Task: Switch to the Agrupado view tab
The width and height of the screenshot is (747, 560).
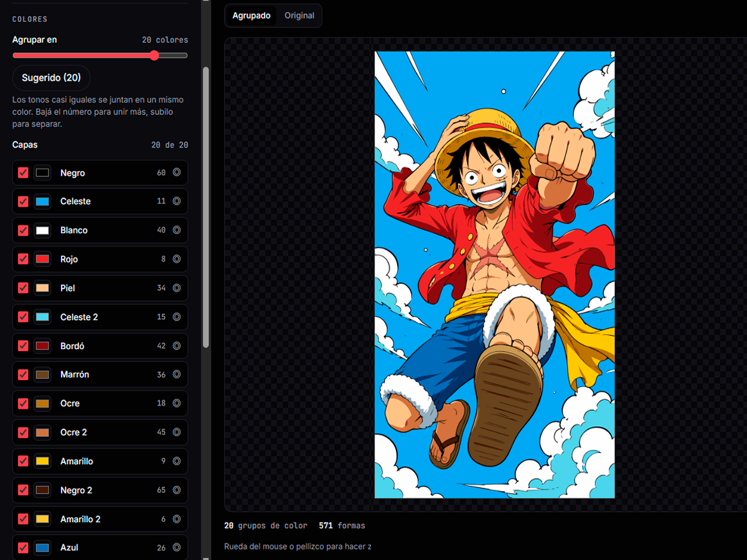Action: pos(251,16)
